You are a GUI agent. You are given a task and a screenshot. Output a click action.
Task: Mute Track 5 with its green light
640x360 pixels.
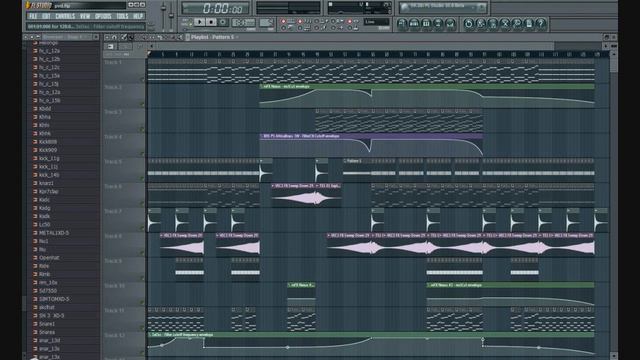[x=142, y=179]
